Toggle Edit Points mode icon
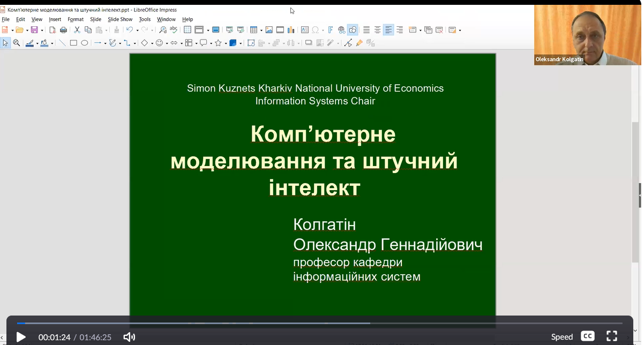644x345 pixels. coord(348,43)
